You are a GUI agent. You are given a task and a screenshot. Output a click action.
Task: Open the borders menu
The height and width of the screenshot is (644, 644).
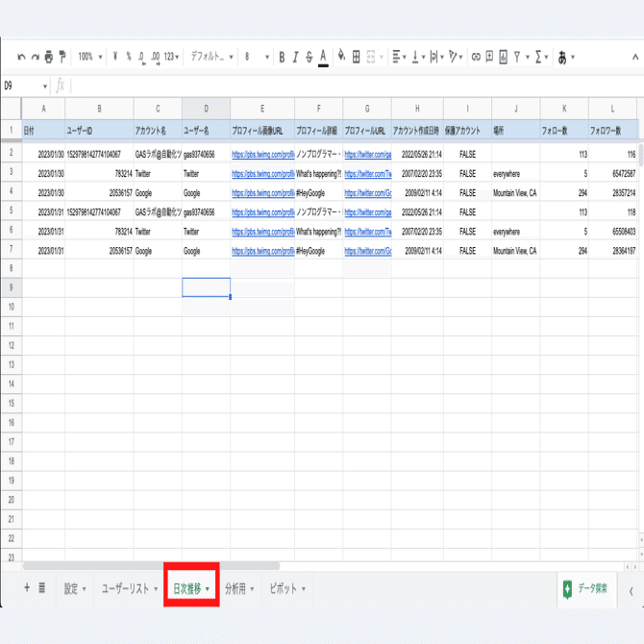pos(356,57)
